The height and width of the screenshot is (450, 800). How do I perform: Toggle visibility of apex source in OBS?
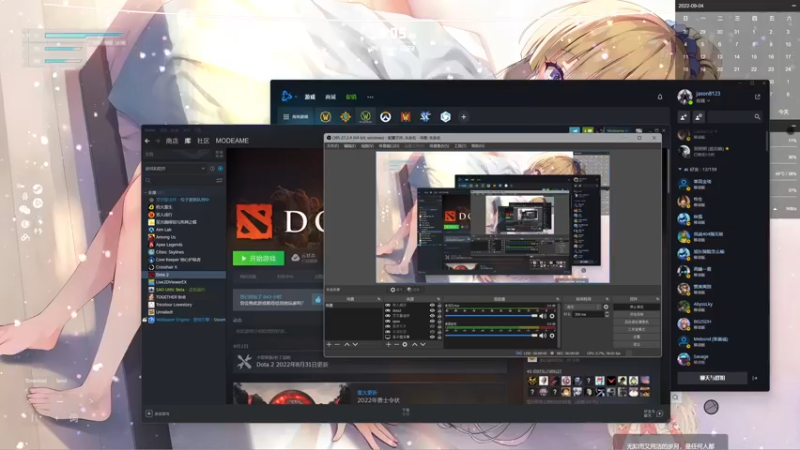coord(432,321)
